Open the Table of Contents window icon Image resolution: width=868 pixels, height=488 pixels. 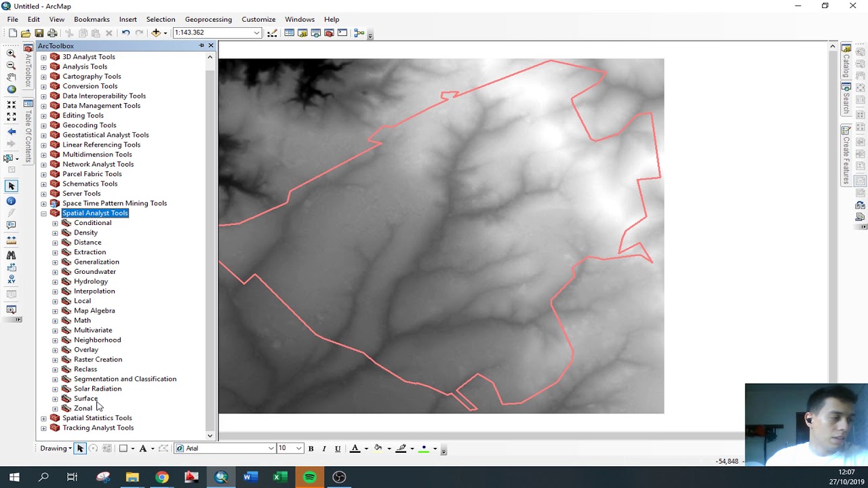click(289, 33)
